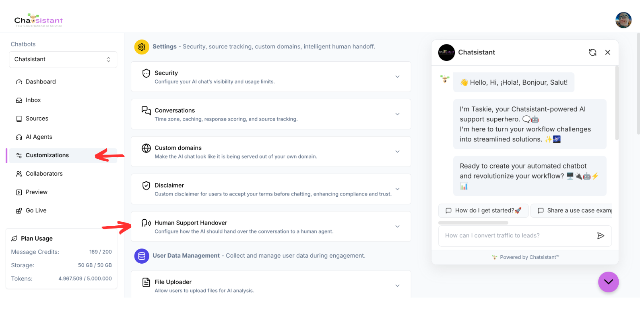Click the suggestions horizontal scrollbar
Viewport: 644px width, 310px height.
[473, 223]
